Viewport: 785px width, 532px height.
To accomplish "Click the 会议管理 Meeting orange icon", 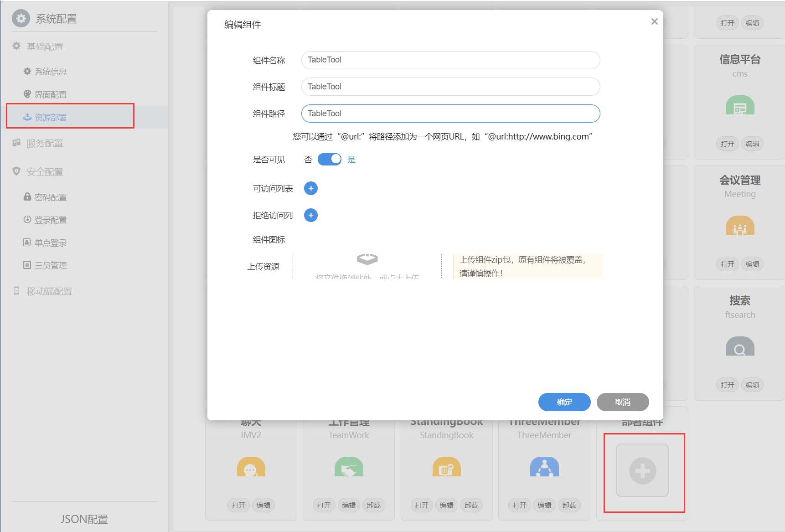I will click(739, 226).
